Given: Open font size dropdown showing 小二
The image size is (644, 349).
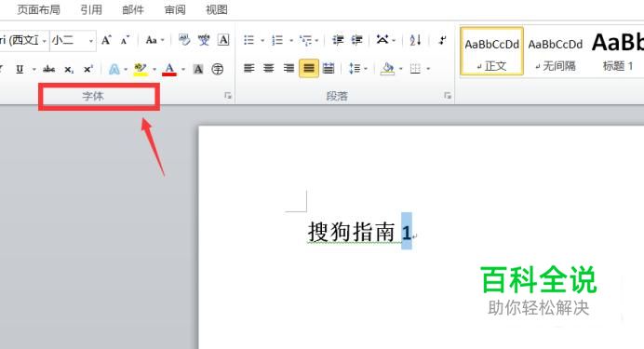Looking at the screenshot, I should click(x=91, y=41).
